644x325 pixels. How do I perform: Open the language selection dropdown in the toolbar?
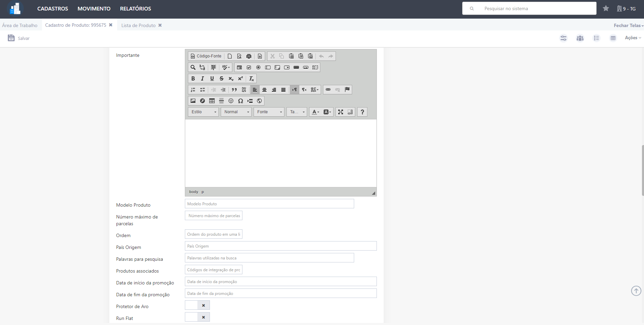tap(315, 90)
